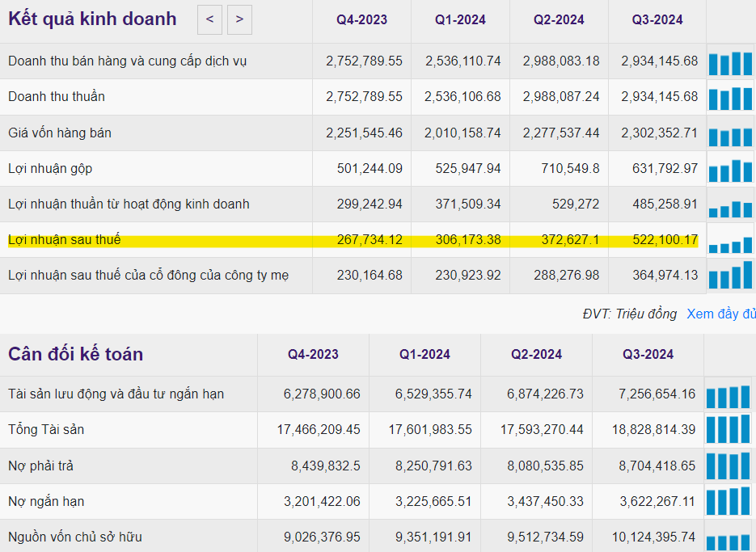Click the 'Nợ ngắn hạn' row label

tap(46, 501)
